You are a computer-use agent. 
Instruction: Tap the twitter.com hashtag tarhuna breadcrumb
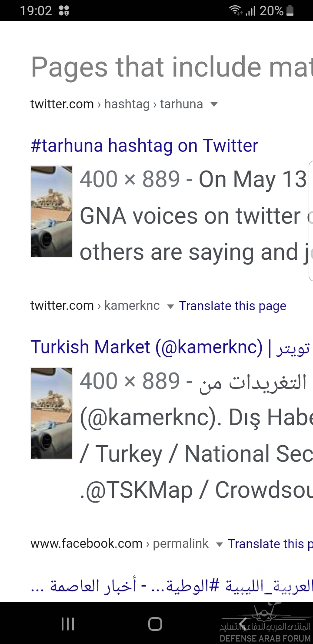tap(117, 104)
